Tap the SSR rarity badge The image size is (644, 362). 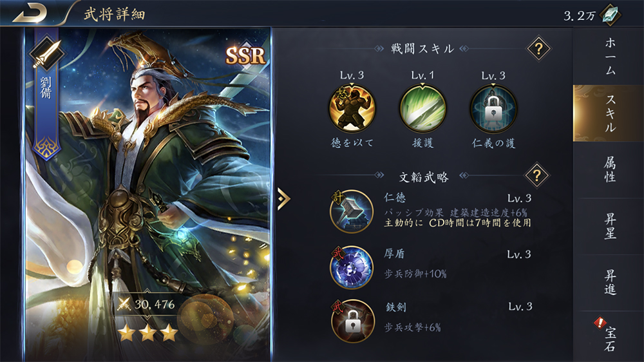[x=245, y=55]
